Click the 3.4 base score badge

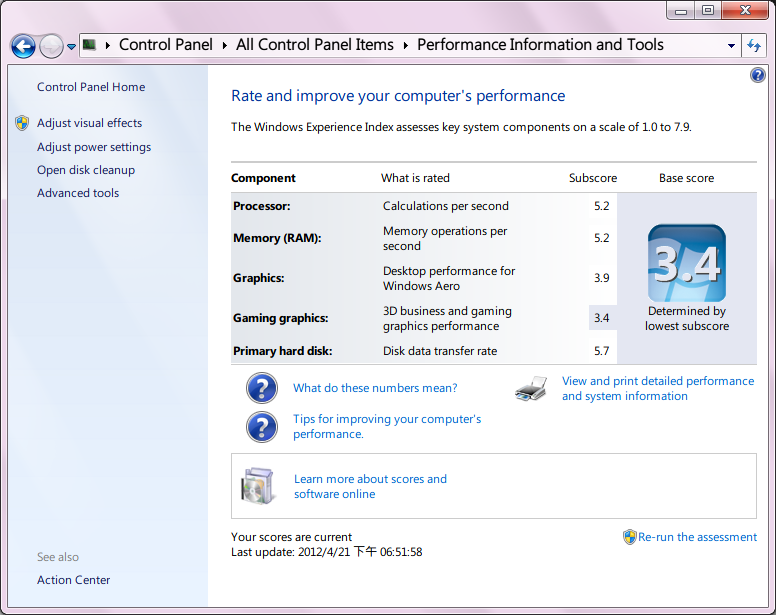687,263
